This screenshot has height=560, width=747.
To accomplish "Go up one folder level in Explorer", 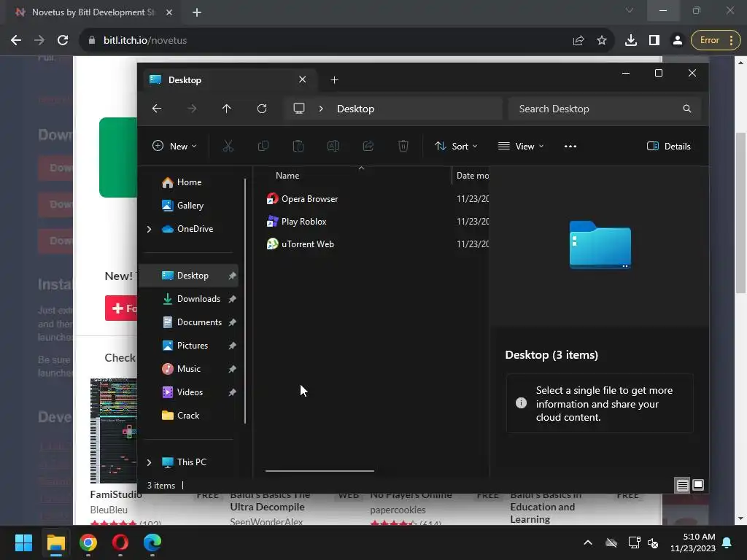I will [x=226, y=109].
